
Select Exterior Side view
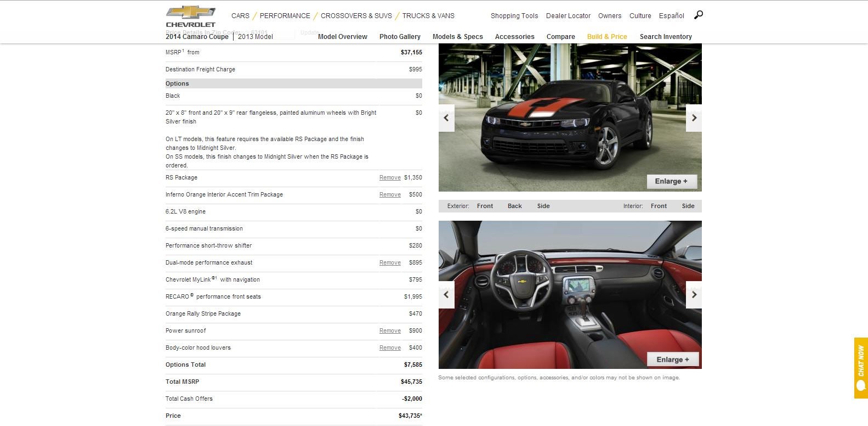(x=543, y=206)
